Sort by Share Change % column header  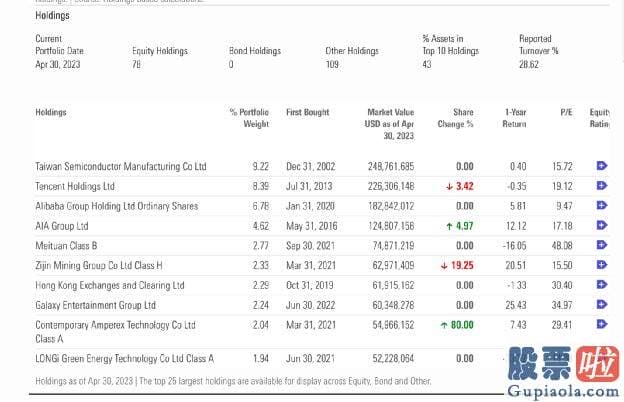point(456,118)
